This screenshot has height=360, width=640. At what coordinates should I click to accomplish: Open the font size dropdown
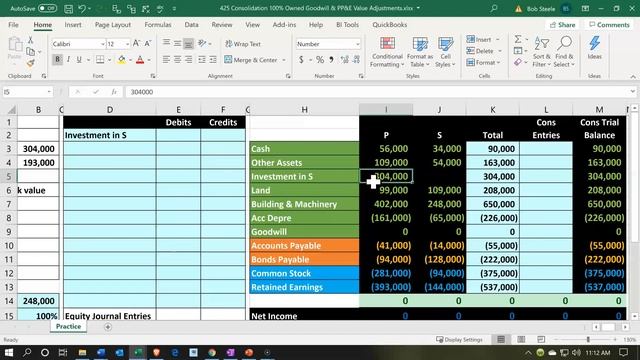(127, 44)
